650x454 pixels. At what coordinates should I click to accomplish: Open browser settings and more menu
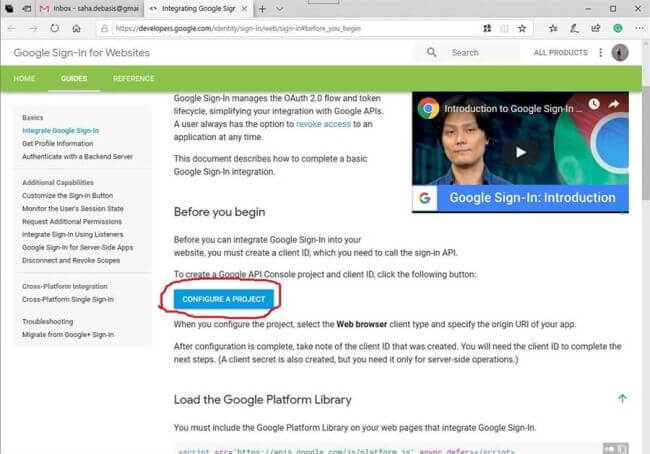click(x=639, y=28)
